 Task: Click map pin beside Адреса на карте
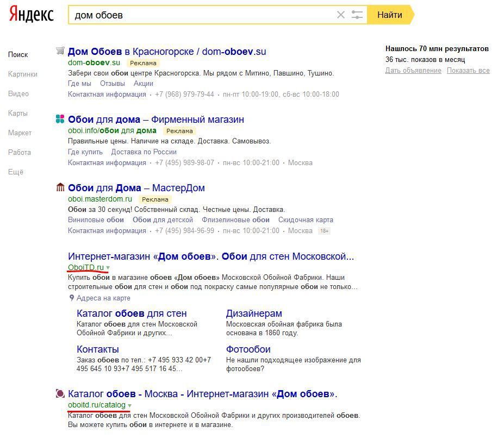coord(72,298)
